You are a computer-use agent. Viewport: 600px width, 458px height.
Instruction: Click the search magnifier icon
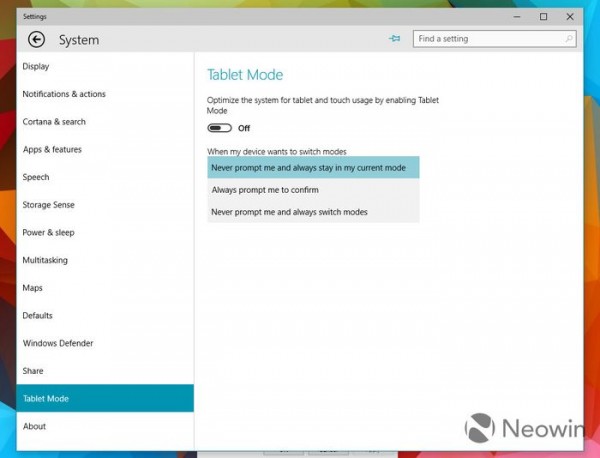point(569,39)
